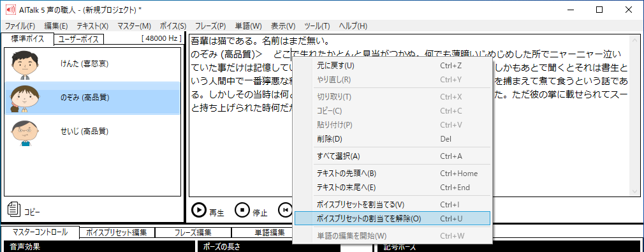Click the 切り取り(T) context menu entry
This screenshot has width=644, height=252.
[x=392, y=97]
